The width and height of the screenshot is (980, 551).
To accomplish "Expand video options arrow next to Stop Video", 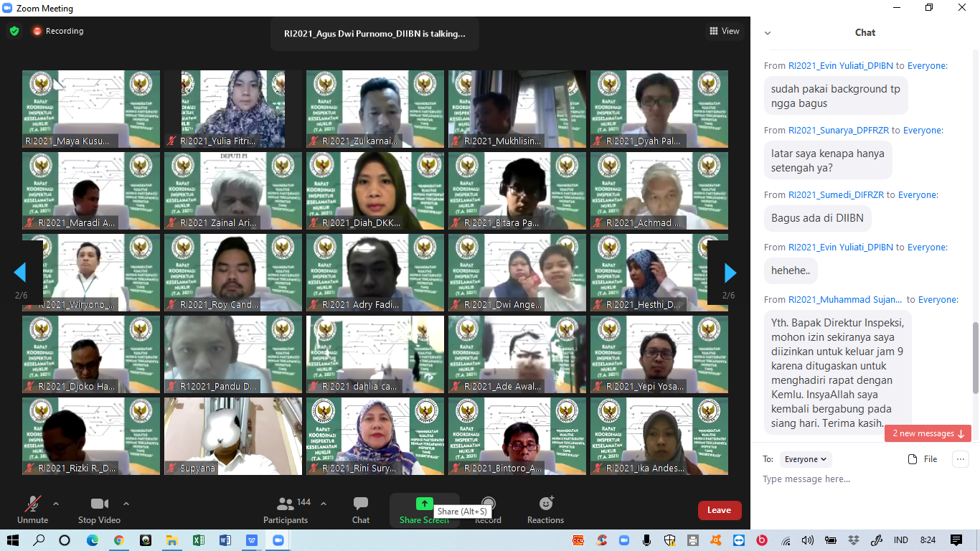I will pyautogui.click(x=126, y=504).
